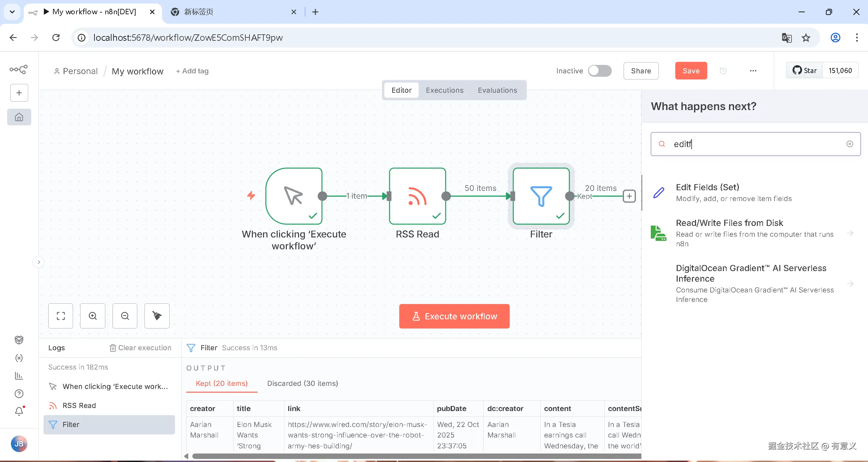Open workflow history clock icon

point(723,71)
